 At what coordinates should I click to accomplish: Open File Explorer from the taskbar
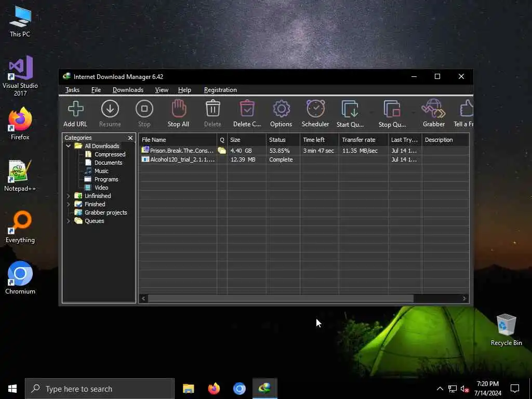pyautogui.click(x=188, y=389)
